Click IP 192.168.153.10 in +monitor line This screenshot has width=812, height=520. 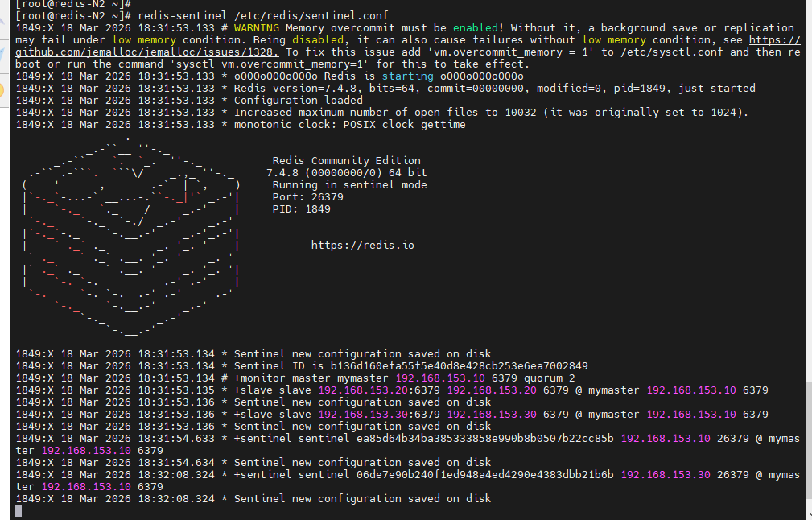[x=440, y=378]
